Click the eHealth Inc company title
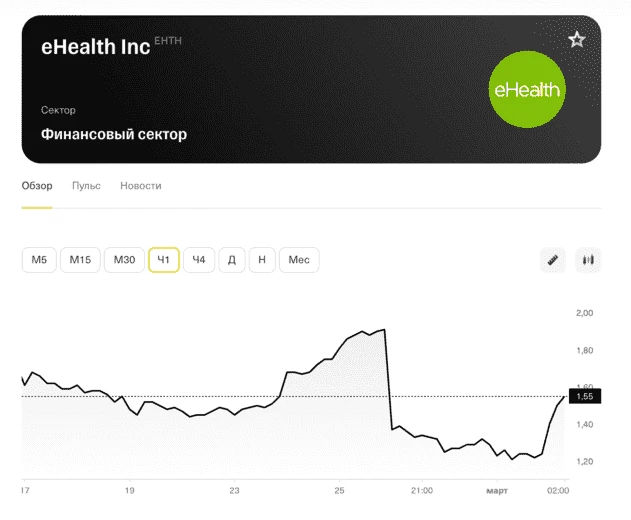 click(x=96, y=46)
